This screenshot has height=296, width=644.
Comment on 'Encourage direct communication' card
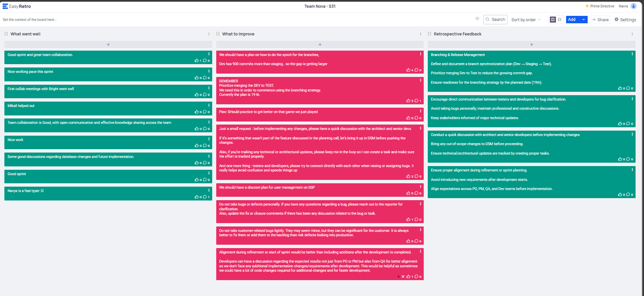(628, 124)
